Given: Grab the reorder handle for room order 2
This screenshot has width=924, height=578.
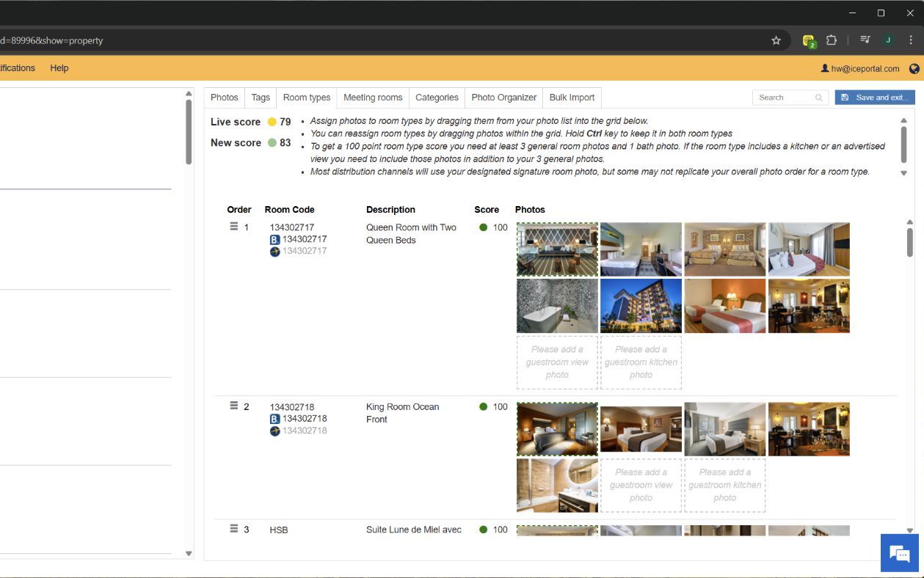Looking at the screenshot, I should pyautogui.click(x=233, y=405).
